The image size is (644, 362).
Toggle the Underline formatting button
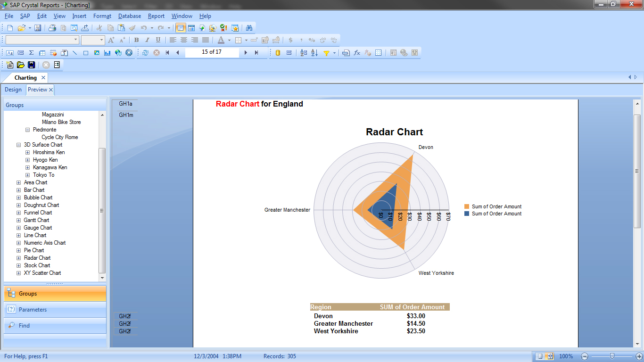[158, 40]
